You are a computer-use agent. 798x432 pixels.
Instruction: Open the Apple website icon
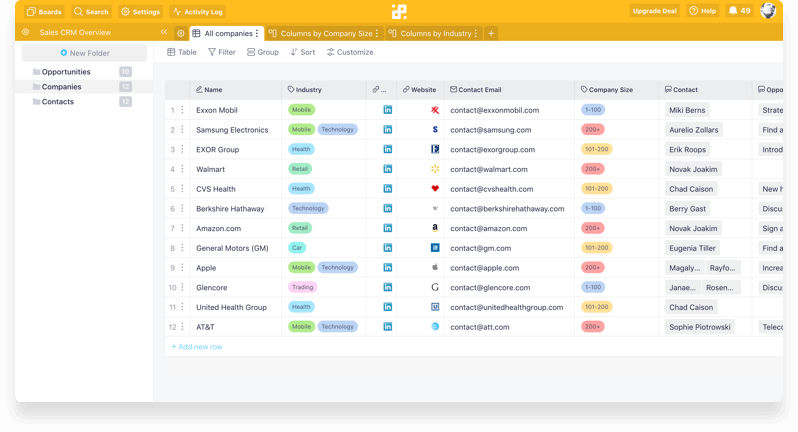435,268
